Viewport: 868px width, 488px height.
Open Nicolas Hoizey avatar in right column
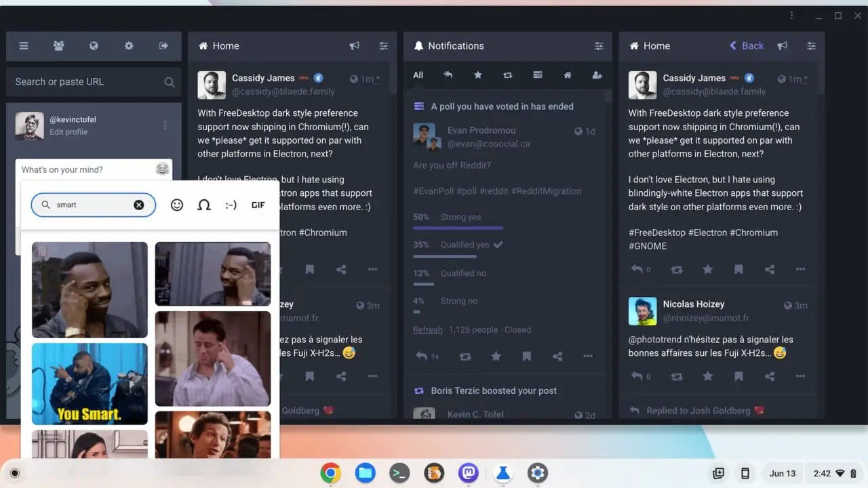point(642,311)
